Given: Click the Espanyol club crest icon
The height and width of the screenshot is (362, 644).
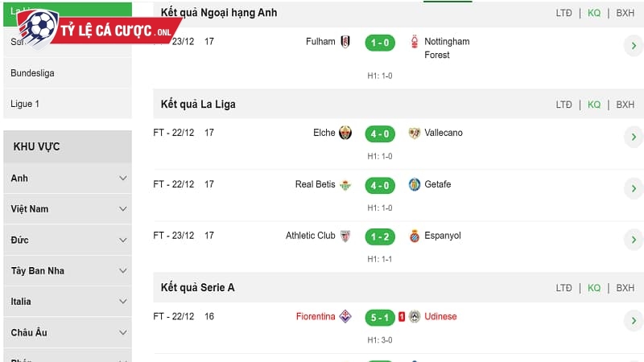Looking at the screenshot, I should [x=415, y=237].
